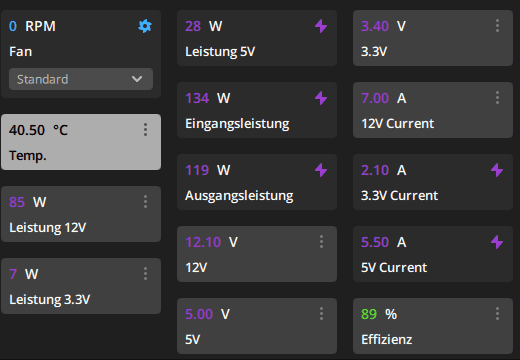This screenshot has height=360, width=520.
Task: Open three-dot menu on 12V Current card
Action: [497, 98]
